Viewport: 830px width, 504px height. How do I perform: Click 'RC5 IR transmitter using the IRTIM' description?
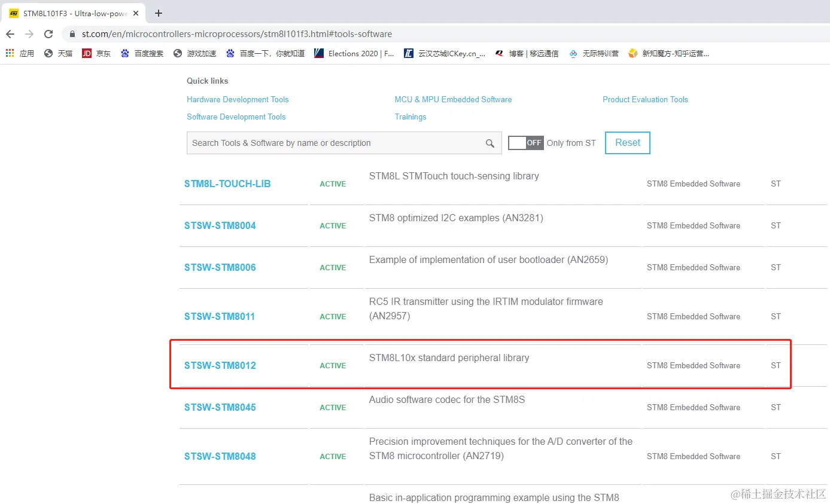486,308
